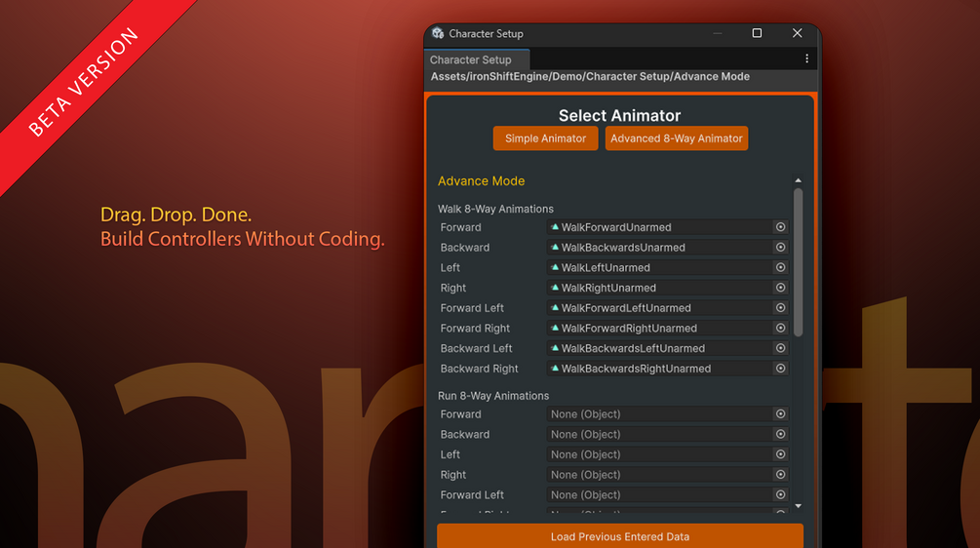Open object picker for Run Backward animation
The image size is (980, 548).
780,434
